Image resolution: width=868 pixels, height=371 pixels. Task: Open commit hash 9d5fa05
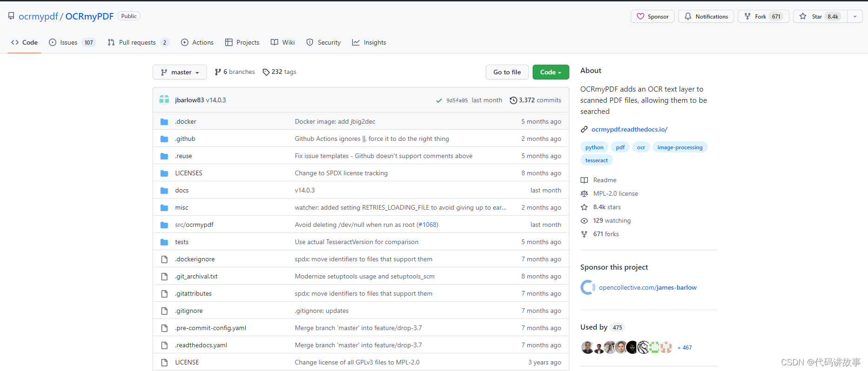pyautogui.click(x=457, y=100)
